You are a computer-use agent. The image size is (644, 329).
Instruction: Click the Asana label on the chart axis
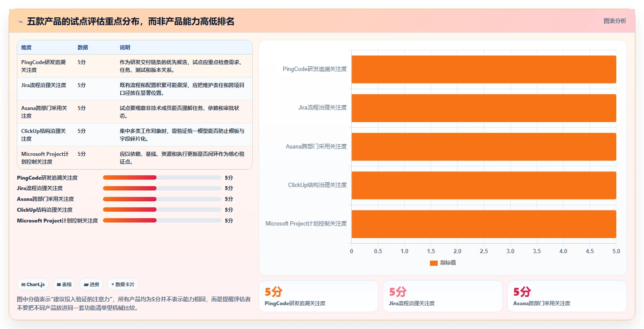[316, 146]
